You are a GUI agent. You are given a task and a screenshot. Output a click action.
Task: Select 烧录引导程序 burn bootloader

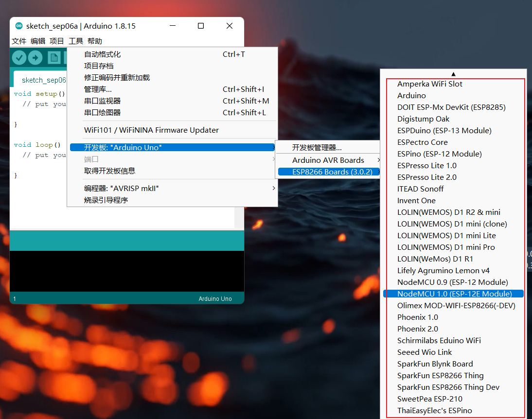pyautogui.click(x=173, y=200)
